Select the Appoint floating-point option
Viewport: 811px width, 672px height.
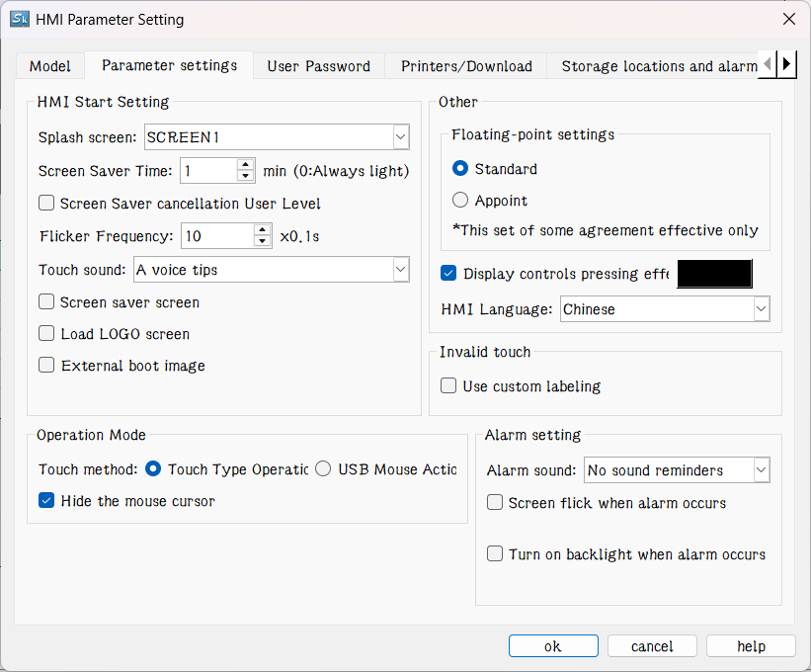coord(460,201)
